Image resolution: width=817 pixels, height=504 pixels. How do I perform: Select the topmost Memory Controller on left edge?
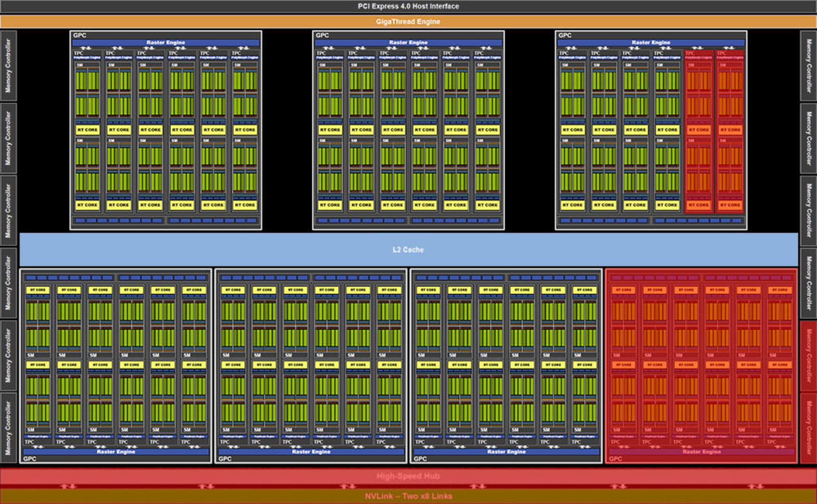coord(8,66)
